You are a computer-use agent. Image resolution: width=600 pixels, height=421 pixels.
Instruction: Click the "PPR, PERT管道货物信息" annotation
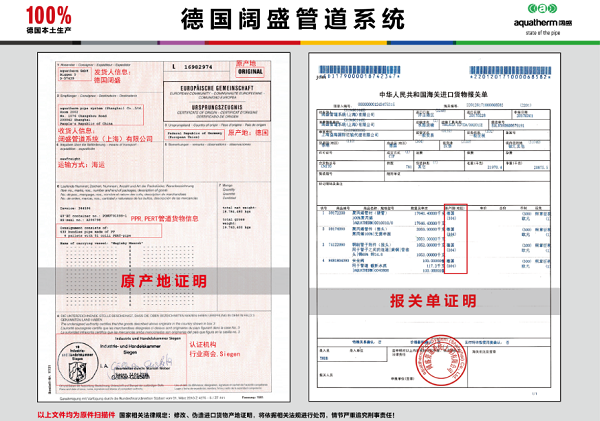[165, 219]
